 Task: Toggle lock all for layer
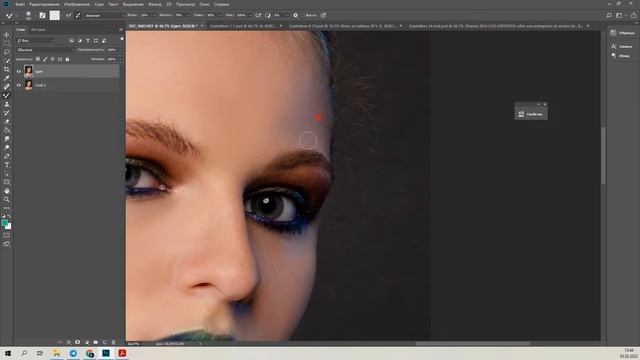67,59
